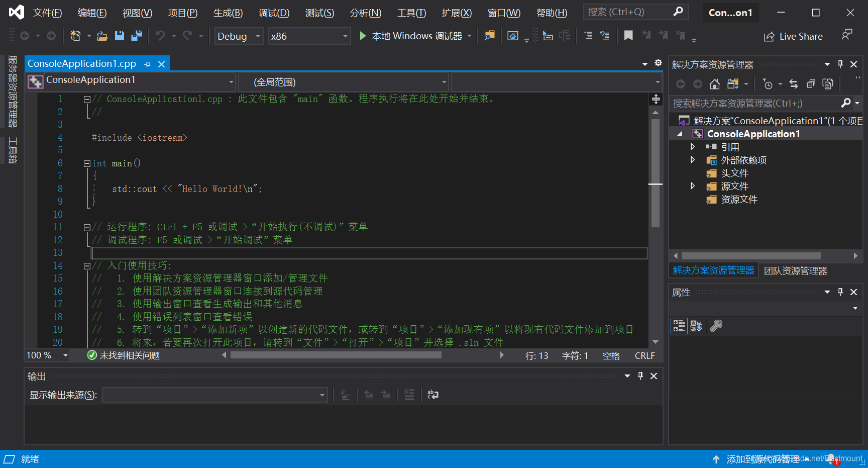This screenshot has height=468, width=868.
Task: Undo the last edit
Action: point(160,36)
